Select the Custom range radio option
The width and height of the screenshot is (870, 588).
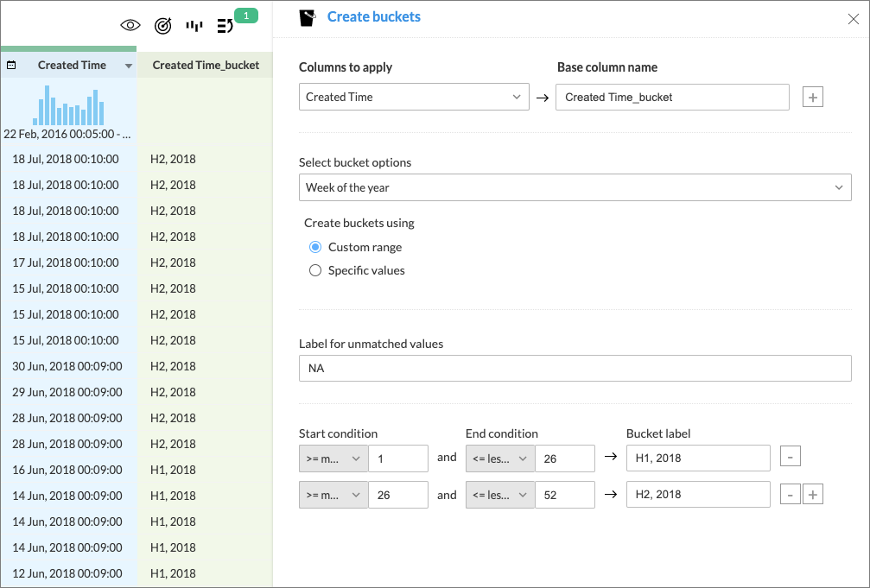[x=315, y=247]
